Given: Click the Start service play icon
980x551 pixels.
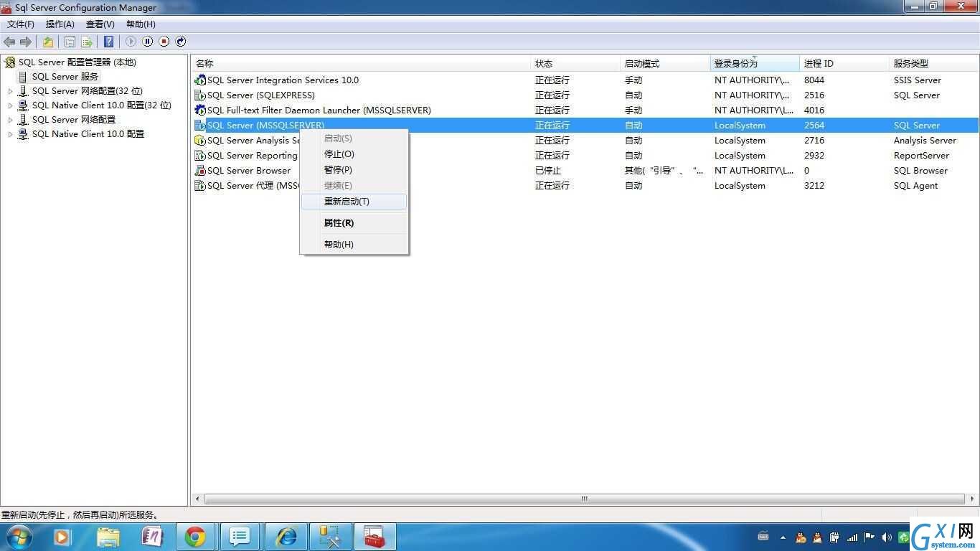Looking at the screenshot, I should pyautogui.click(x=131, y=42).
